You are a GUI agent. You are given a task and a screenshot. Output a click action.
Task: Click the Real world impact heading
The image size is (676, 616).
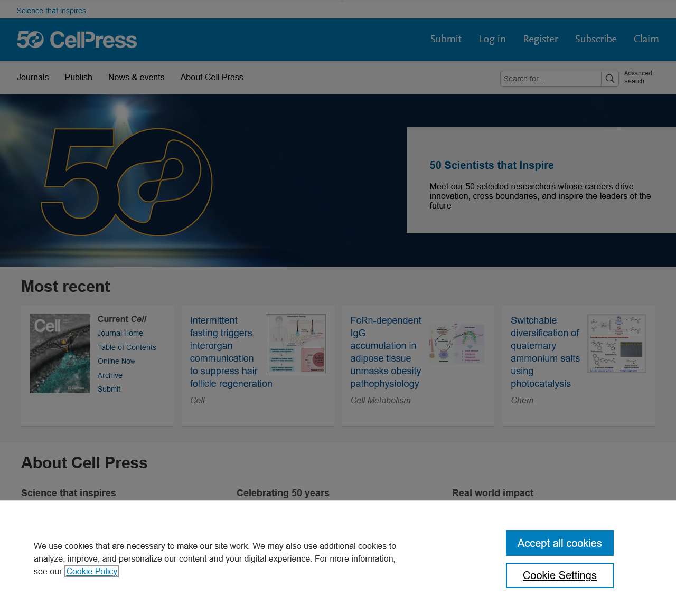[493, 492]
